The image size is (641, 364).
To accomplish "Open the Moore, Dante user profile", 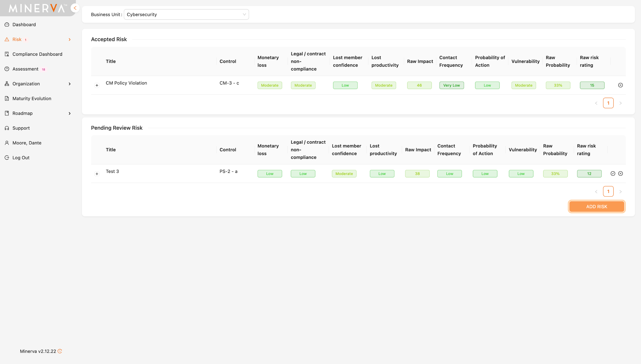I will coord(27,143).
